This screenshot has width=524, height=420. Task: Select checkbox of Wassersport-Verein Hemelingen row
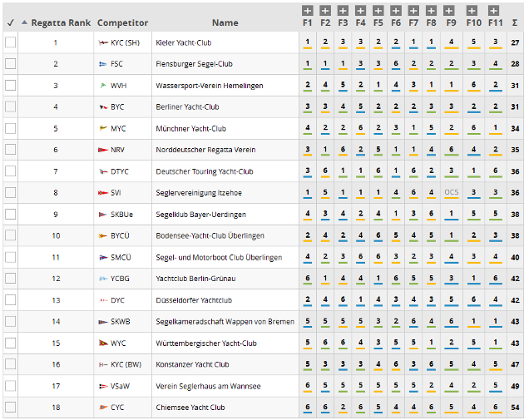(10, 85)
